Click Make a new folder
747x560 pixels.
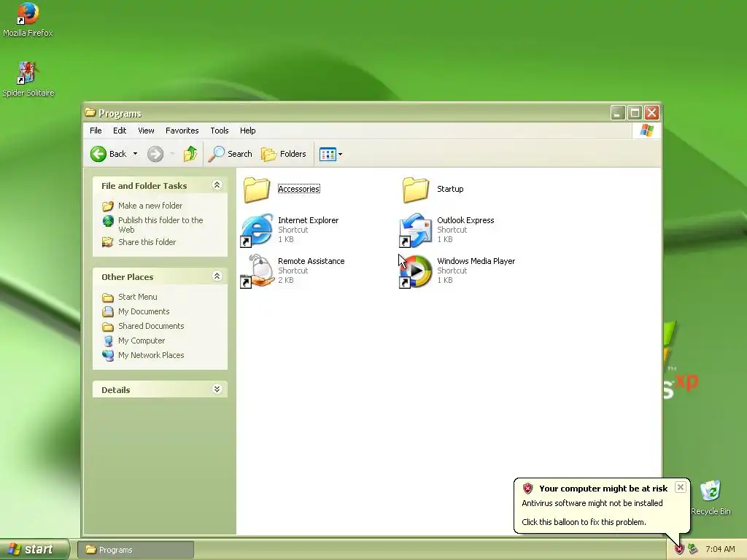[150, 206]
